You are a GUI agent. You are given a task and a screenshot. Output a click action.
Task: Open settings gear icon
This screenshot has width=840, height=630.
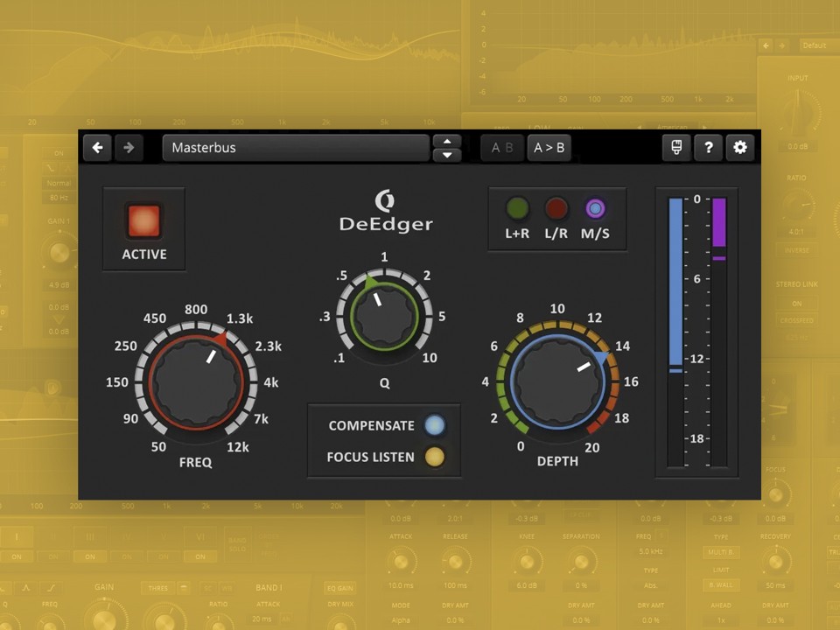pyautogui.click(x=740, y=147)
